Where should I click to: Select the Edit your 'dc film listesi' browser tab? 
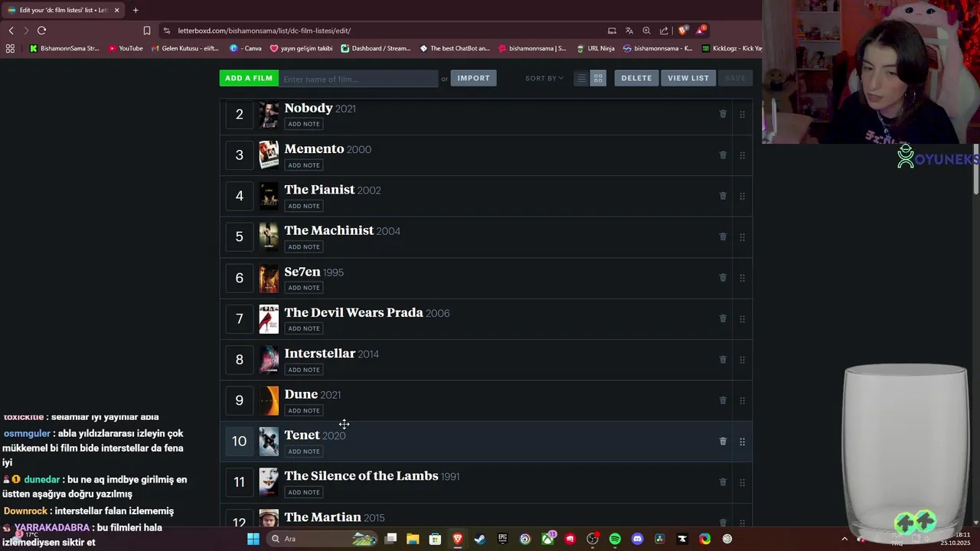click(63, 10)
